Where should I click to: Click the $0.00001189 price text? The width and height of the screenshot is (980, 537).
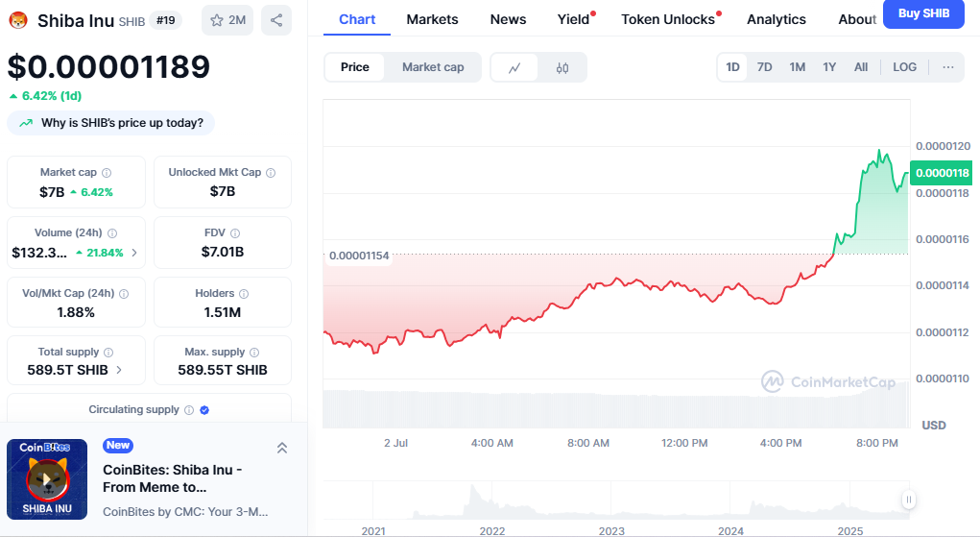coord(108,67)
